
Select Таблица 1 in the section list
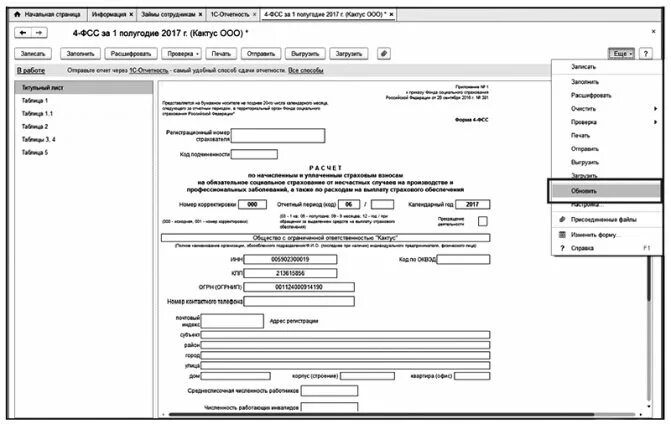[84, 101]
